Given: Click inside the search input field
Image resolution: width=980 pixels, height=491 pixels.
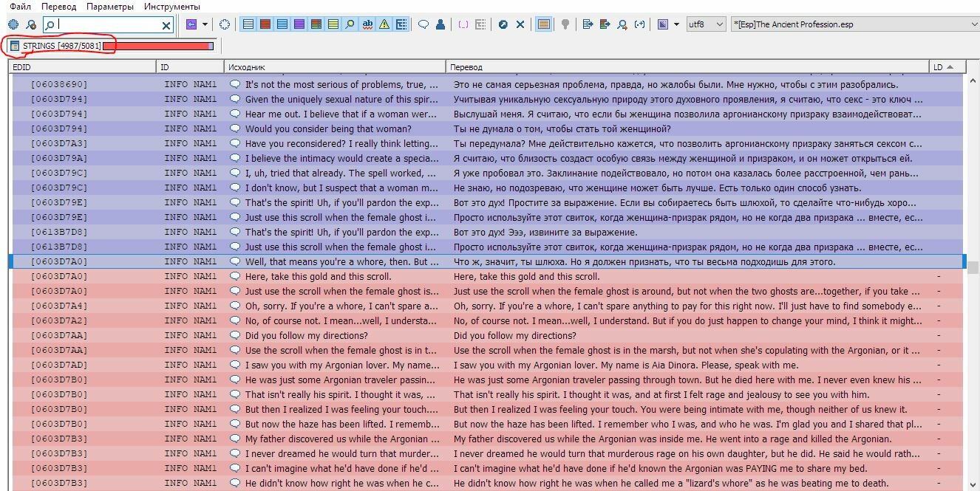Looking at the screenshot, I should point(108,25).
